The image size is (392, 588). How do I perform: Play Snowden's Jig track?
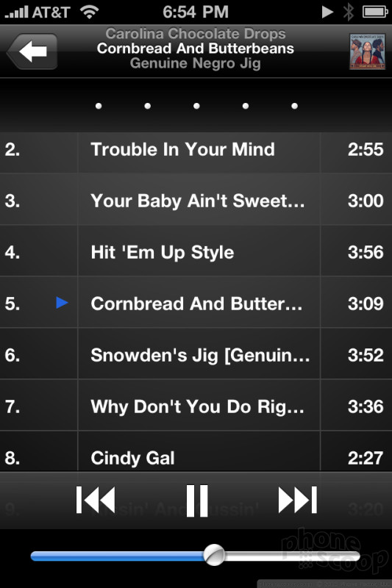point(196,355)
